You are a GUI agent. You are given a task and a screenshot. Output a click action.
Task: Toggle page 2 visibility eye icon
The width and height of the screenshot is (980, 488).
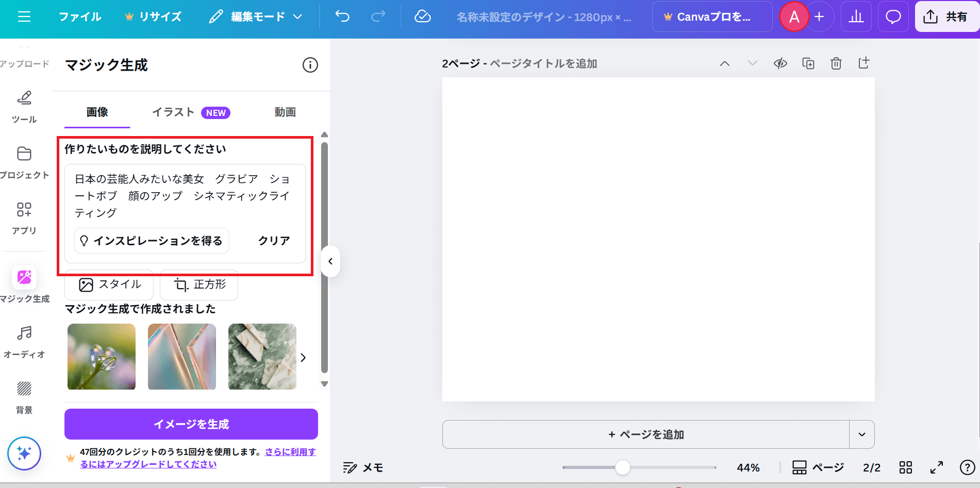click(780, 63)
